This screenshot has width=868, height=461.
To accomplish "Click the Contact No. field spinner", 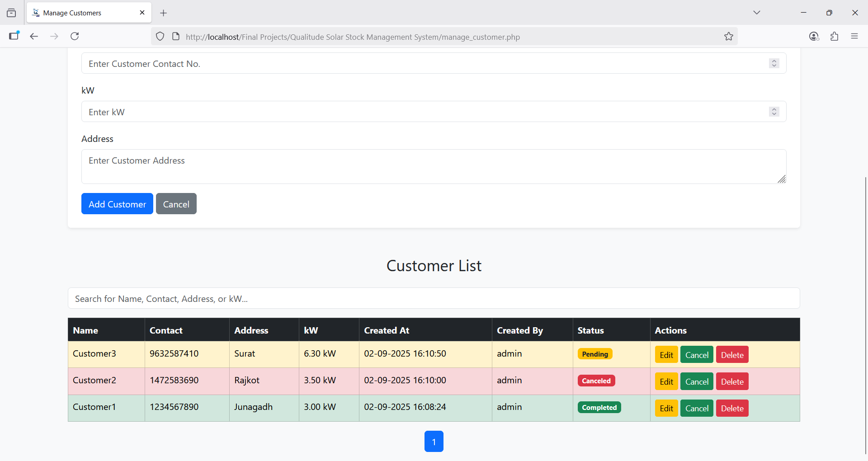I will pos(774,63).
